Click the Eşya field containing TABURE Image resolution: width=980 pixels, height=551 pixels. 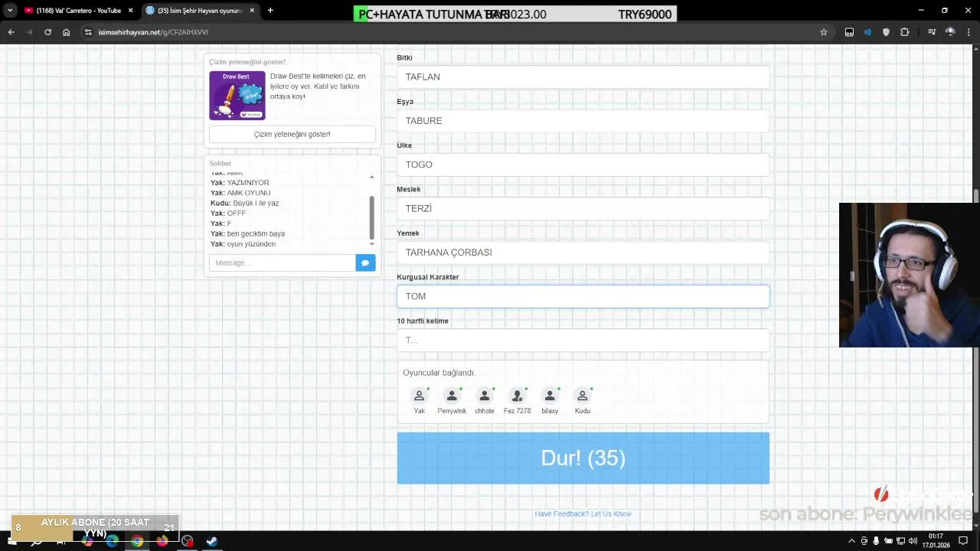point(583,121)
